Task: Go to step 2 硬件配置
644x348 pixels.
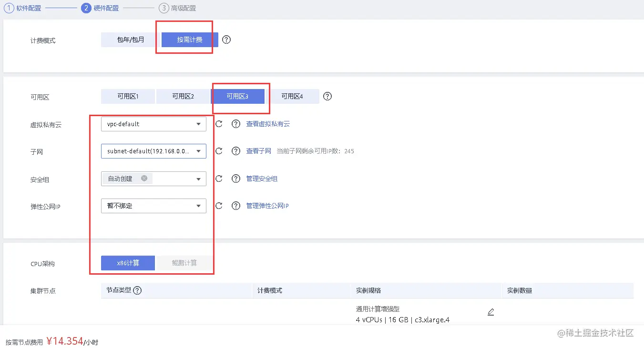Action: tap(100, 8)
